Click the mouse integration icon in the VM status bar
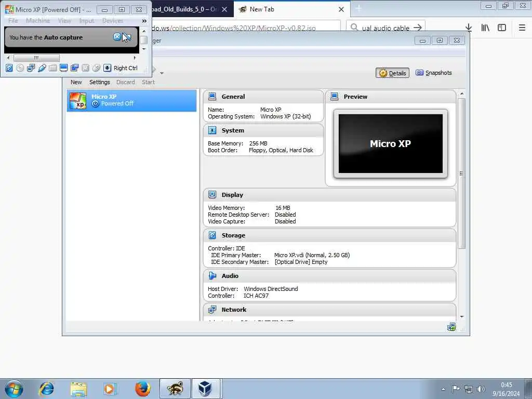 [x=96, y=68]
